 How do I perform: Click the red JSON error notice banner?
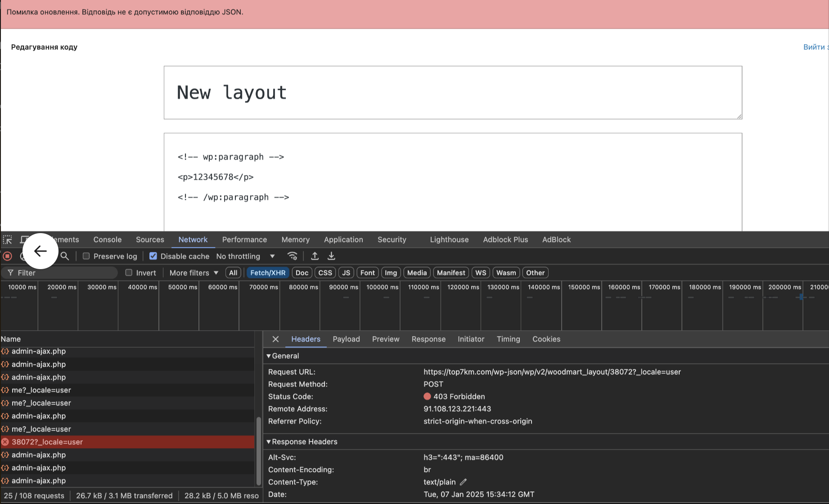click(x=414, y=14)
